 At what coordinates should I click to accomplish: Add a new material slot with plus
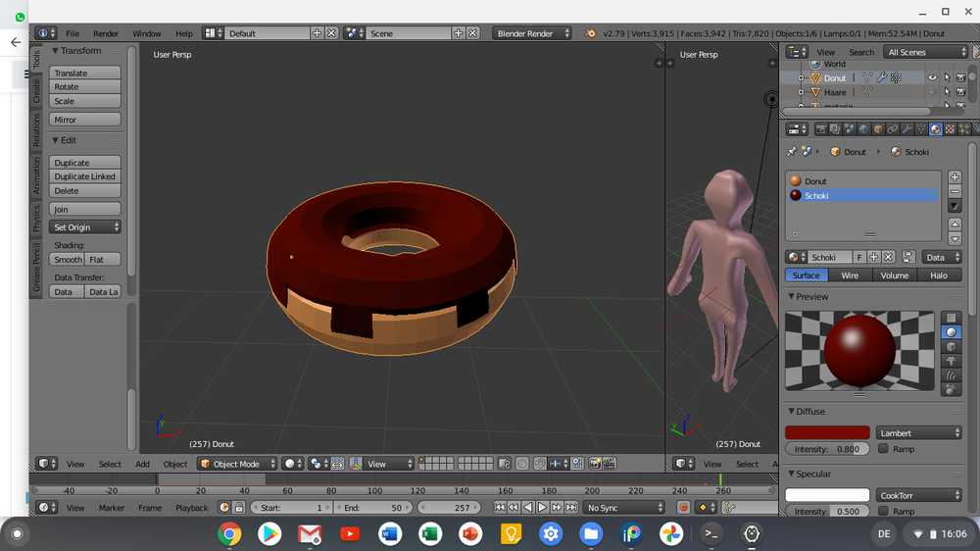point(955,177)
